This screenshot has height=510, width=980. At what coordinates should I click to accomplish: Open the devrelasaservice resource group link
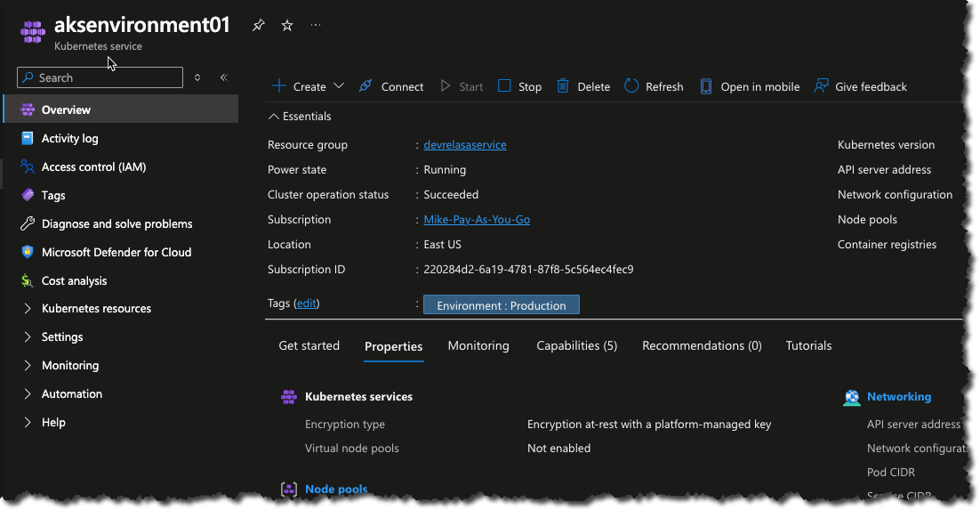(x=465, y=144)
